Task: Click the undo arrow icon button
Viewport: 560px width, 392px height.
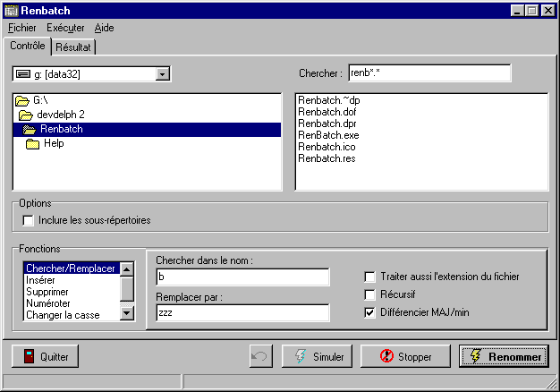Action: point(260,356)
